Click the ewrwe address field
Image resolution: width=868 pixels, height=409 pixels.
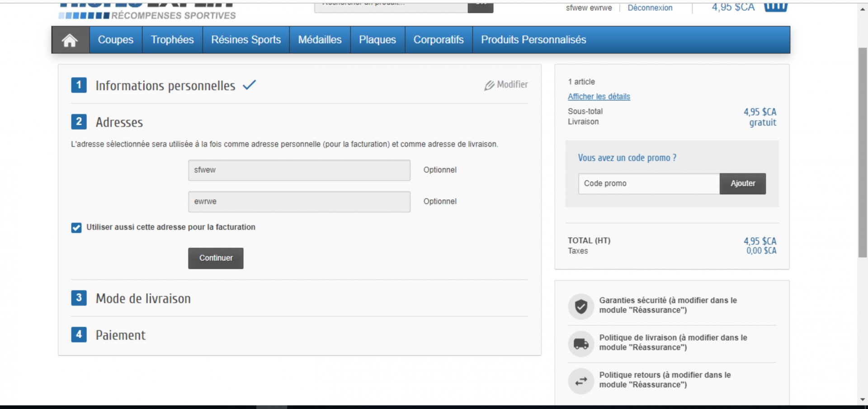tap(299, 202)
